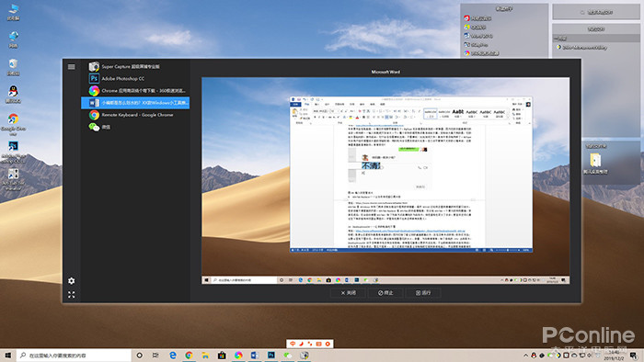Click the Word 2016 item in desktop panel
Viewport: 644px width, 362px height.
pyautogui.click(x=478, y=36)
